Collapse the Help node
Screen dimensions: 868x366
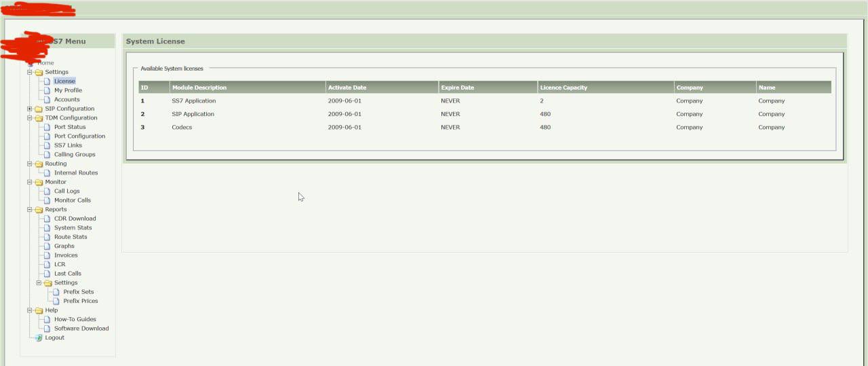pyautogui.click(x=30, y=310)
